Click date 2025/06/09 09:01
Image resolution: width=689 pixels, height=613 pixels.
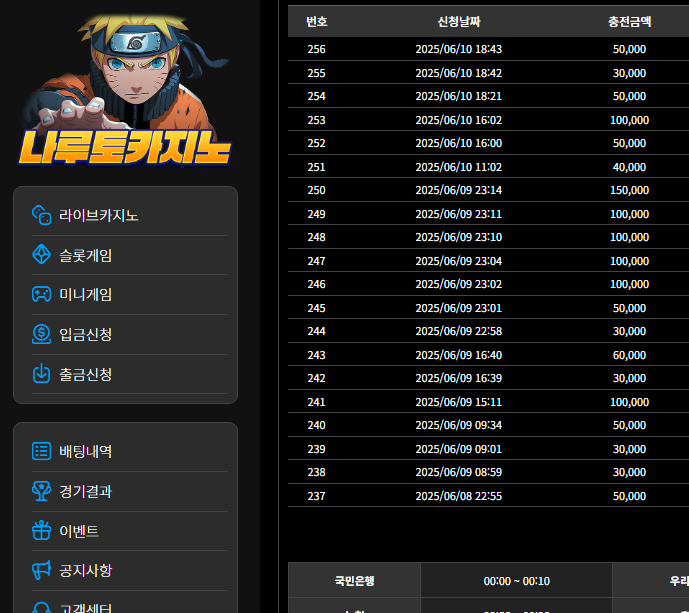[459, 449]
